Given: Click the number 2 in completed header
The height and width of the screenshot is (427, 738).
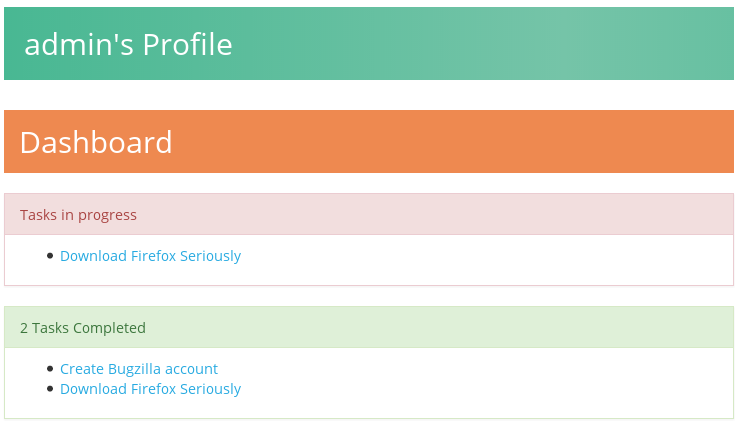Looking at the screenshot, I should point(24,328).
